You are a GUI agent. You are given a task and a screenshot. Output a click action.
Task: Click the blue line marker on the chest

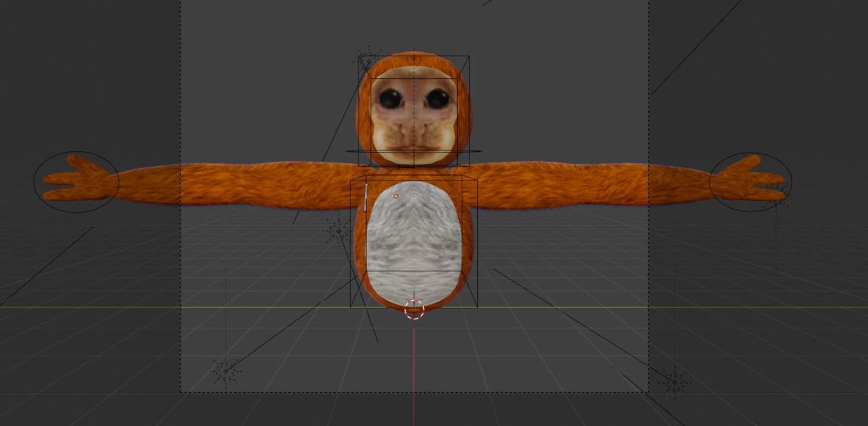[x=366, y=197]
